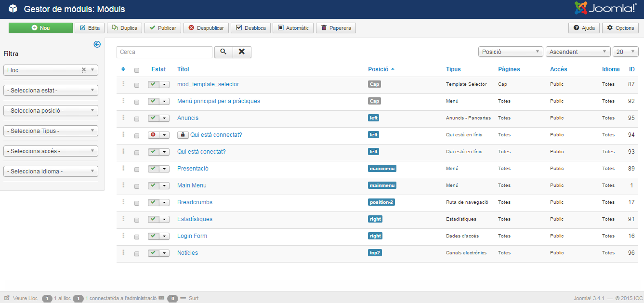This screenshot has height=303, width=644.
Task: Click the Joomla logo in the header
Action: pos(605,9)
